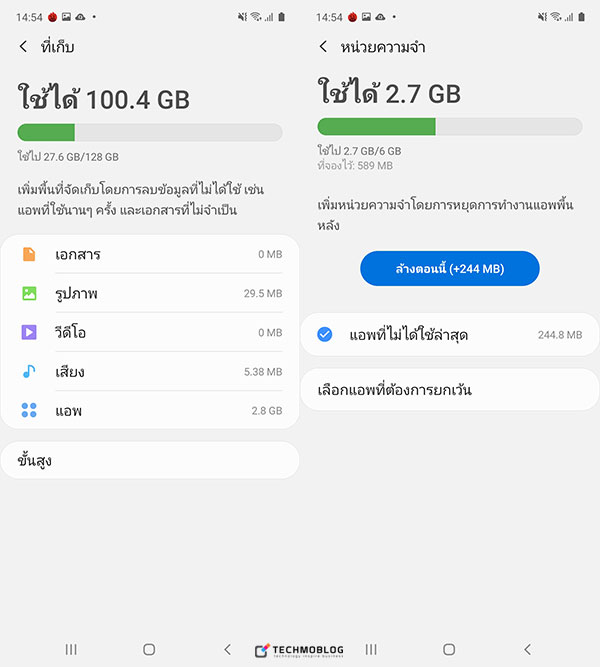600x667 pixels.
Task: Select the รูปภาพ 29.5 MB row
Action: pyautogui.click(x=150, y=293)
